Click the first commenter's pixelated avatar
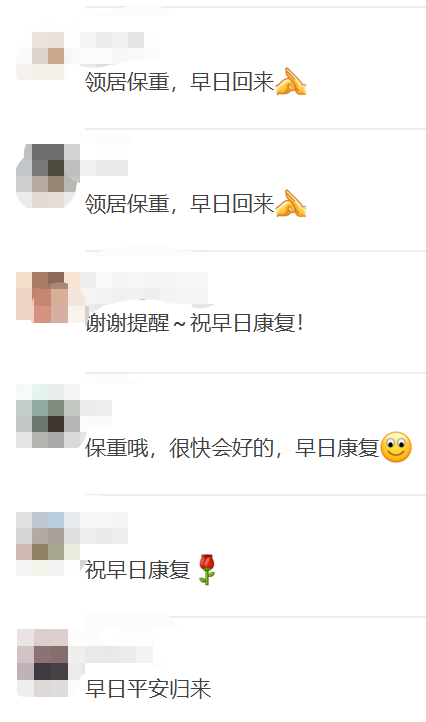 coord(41,56)
